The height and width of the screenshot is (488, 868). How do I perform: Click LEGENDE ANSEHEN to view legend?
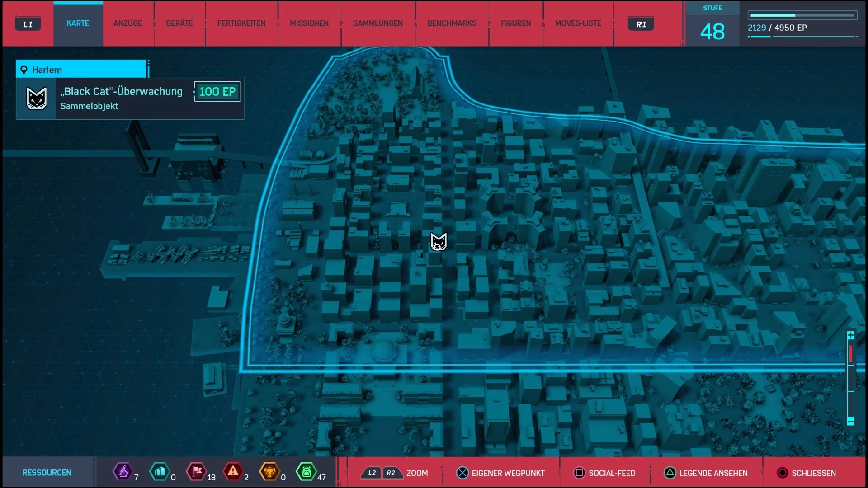(713, 473)
